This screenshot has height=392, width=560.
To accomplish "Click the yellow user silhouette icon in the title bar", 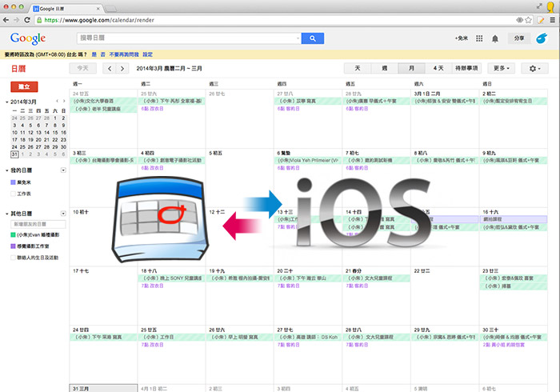I will (x=550, y=6).
